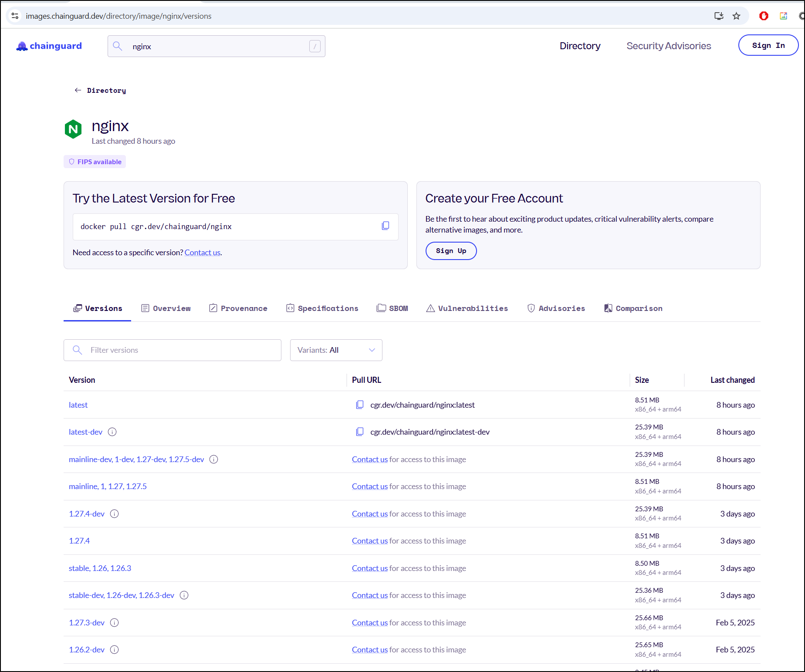Click info icon next to 1.26.2-dev

click(x=115, y=649)
